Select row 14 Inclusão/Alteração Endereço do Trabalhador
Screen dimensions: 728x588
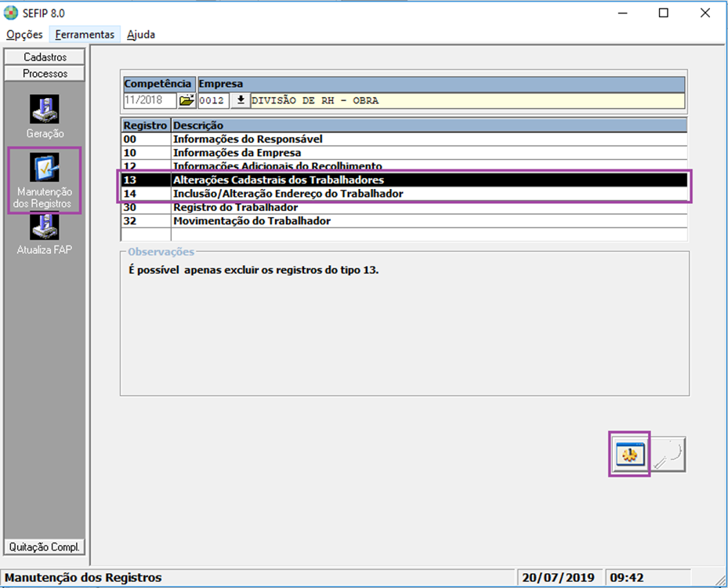click(x=288, y=194)
